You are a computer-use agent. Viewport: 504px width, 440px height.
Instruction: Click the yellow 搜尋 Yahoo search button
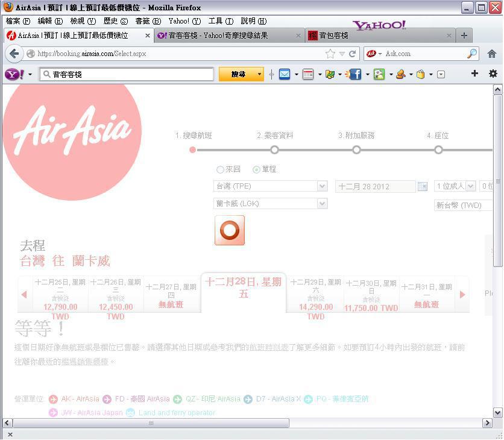[x=241, y=74]
